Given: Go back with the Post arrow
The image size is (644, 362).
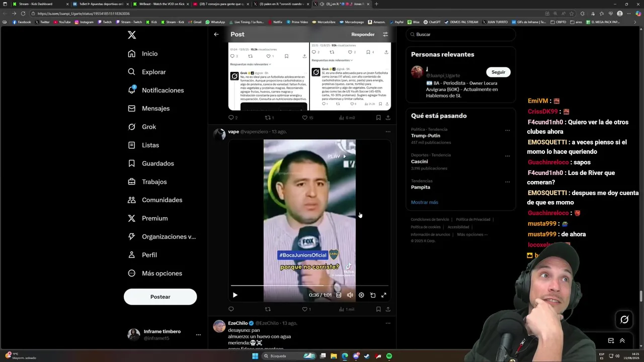Looking at the screenshot, I should click(x=216, y=34).
